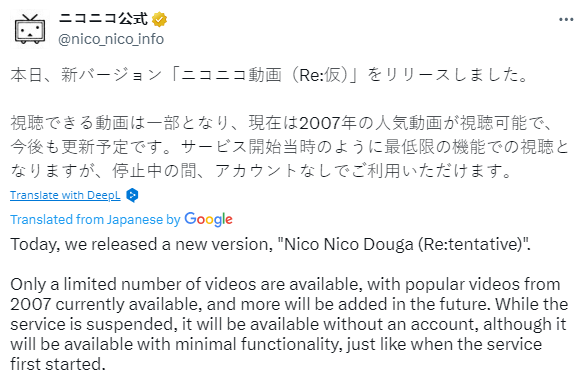Click the ニコニコ動画 title in the tweet
Image resolution: width=583 pixels, height=391 pixels.
(x=231, y=75)
